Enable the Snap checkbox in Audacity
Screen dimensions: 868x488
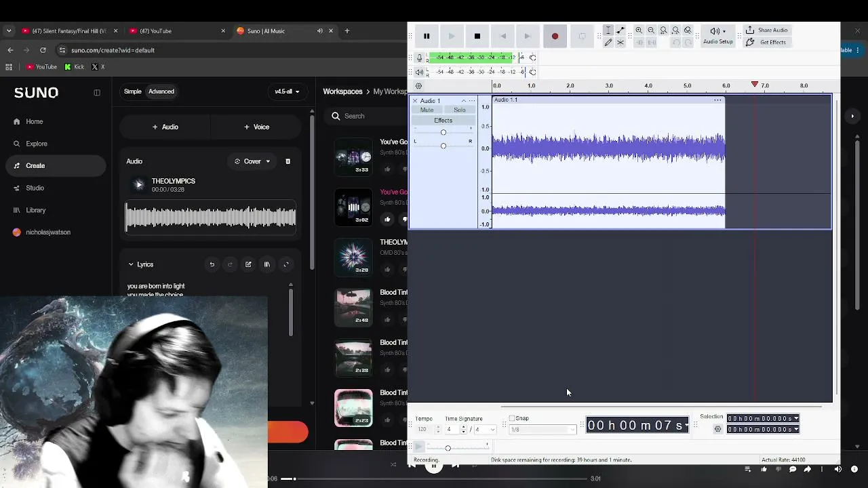[x=512, y=418]
